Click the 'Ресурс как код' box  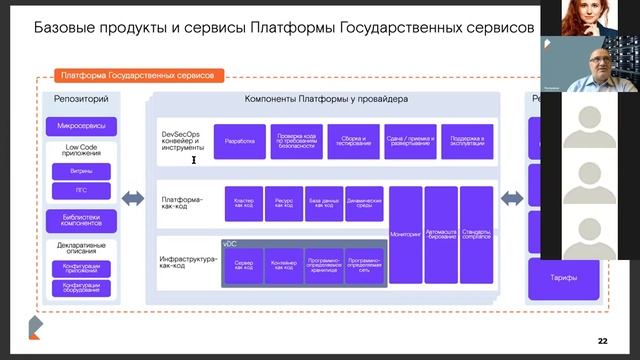[x=284, y=204]
